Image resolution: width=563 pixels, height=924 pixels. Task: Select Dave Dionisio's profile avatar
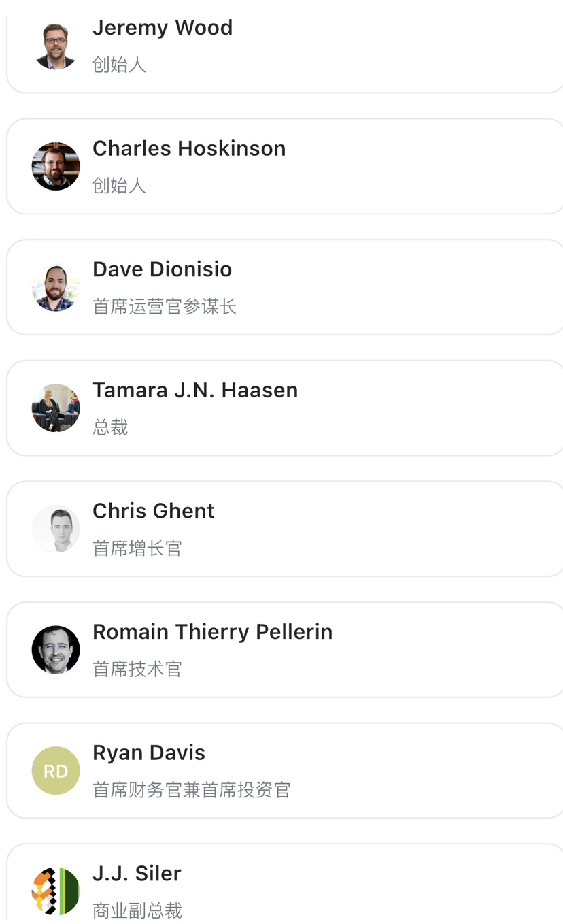pyautogui.click(x=56, y=287)
